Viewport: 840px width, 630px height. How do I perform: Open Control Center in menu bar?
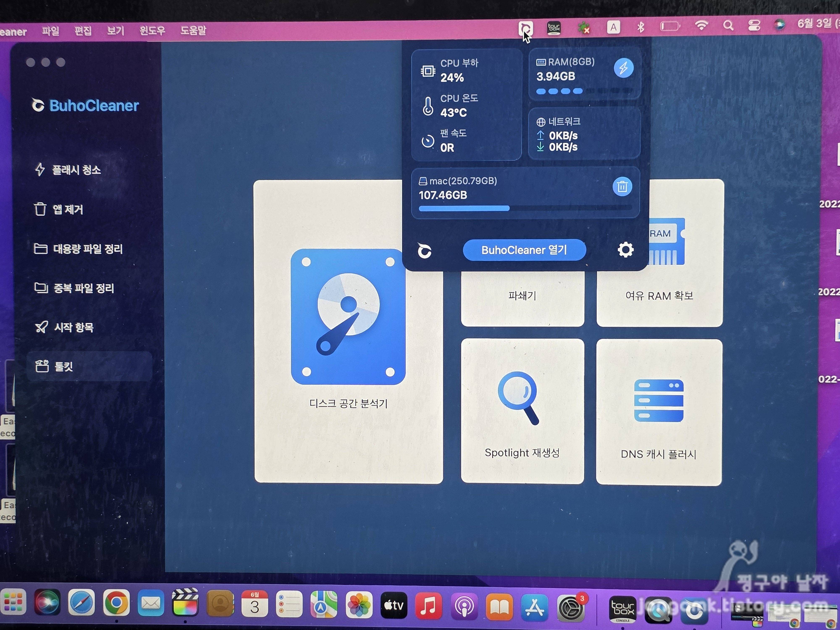754,25
